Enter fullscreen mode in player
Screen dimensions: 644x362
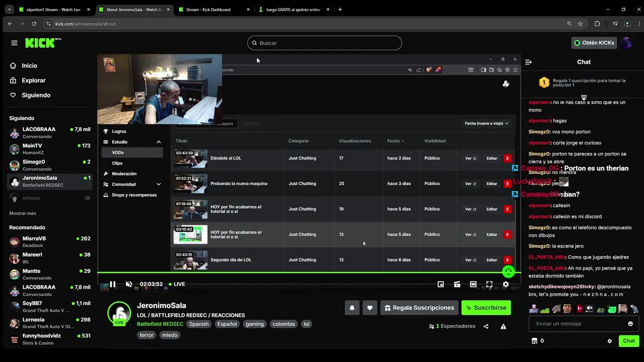pyautogui.click(x=489, y=284)
